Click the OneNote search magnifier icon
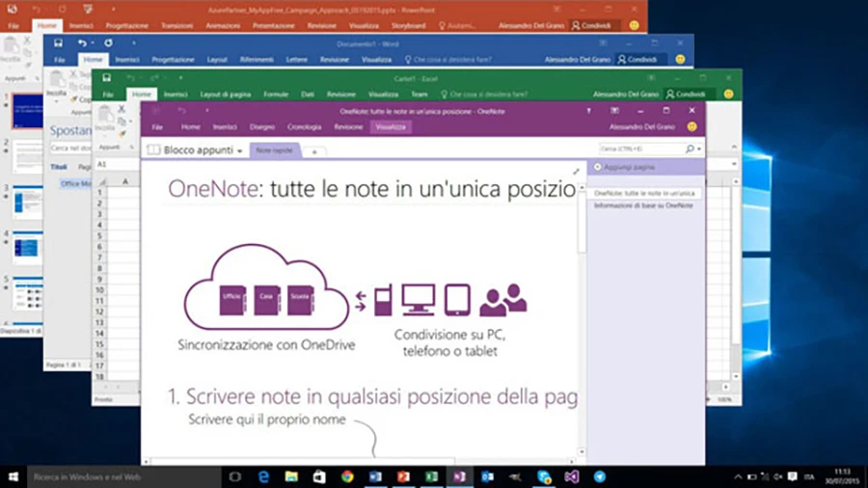 tap(690, 149)
